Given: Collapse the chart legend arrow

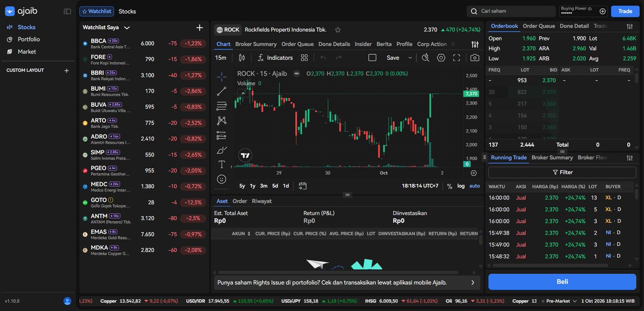Looking at the screenshot, I should coord(243,93).
